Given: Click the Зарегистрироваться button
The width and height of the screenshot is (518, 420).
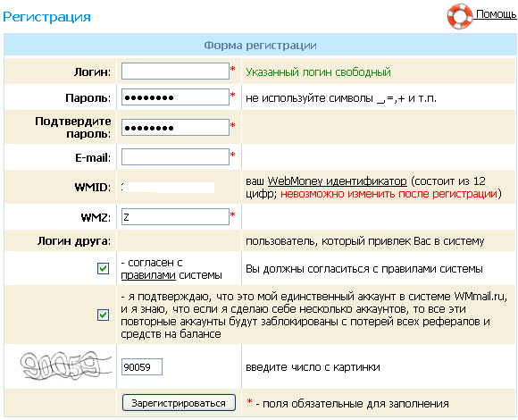Looking at the screenshot, I should point(179,403).
